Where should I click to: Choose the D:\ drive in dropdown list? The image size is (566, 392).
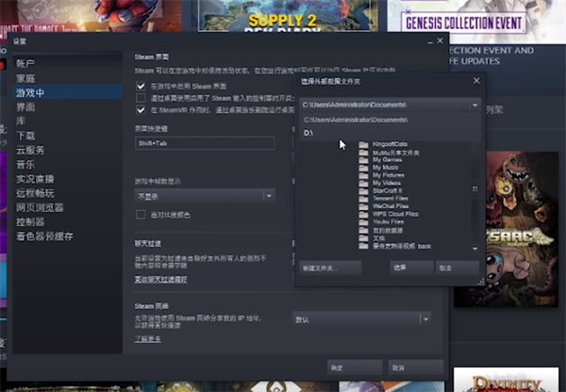[390, 133]
